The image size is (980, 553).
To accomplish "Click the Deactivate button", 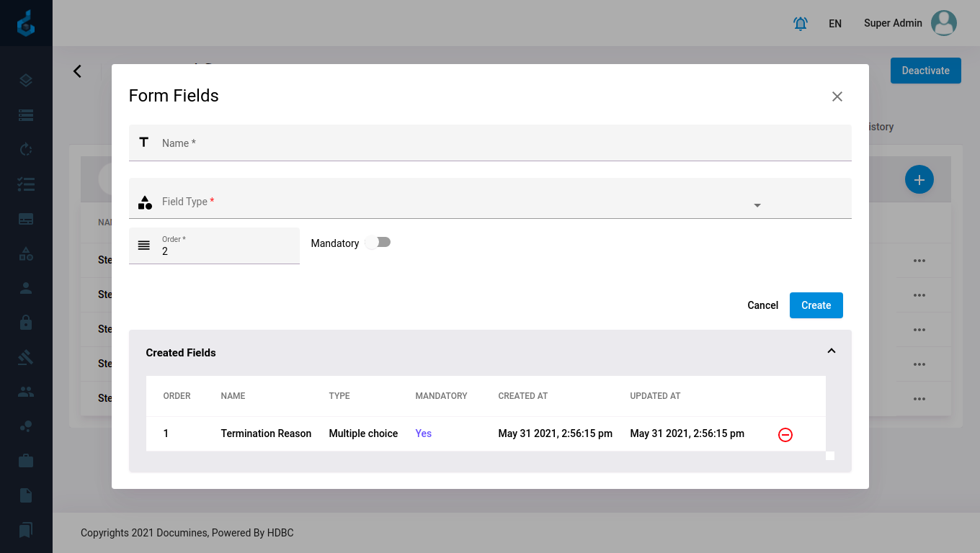I will (x=925, y=71).
